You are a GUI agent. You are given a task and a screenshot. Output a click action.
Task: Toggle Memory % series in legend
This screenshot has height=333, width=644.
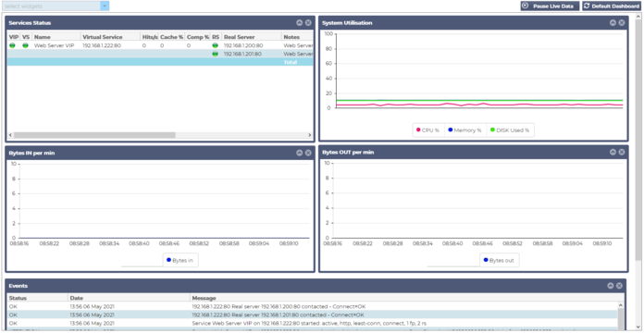point(464,130)
